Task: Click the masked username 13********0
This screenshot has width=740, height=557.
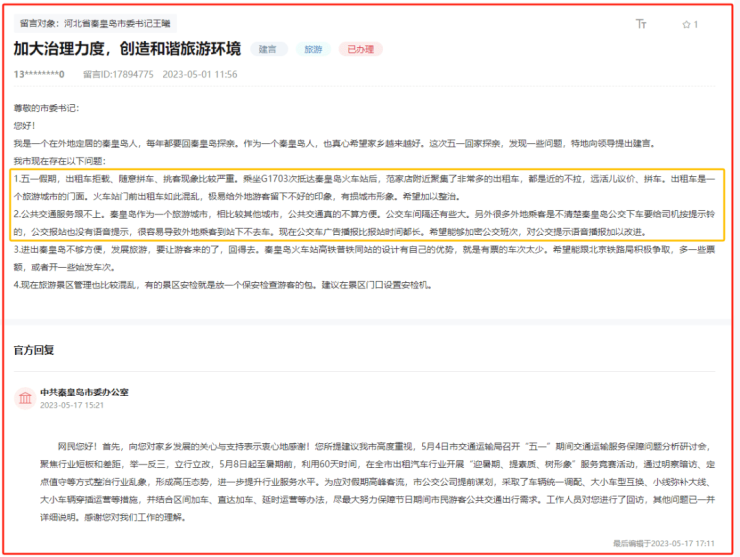Action: 39,74
